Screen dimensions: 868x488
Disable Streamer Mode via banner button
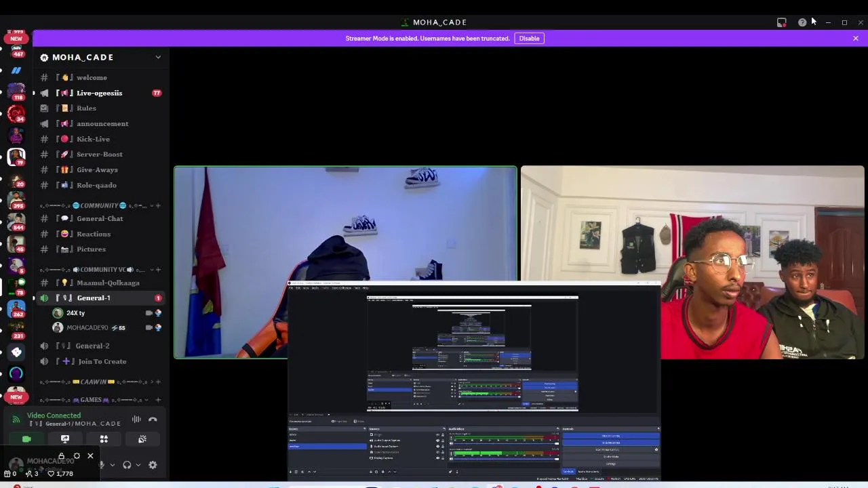point(529,39)
